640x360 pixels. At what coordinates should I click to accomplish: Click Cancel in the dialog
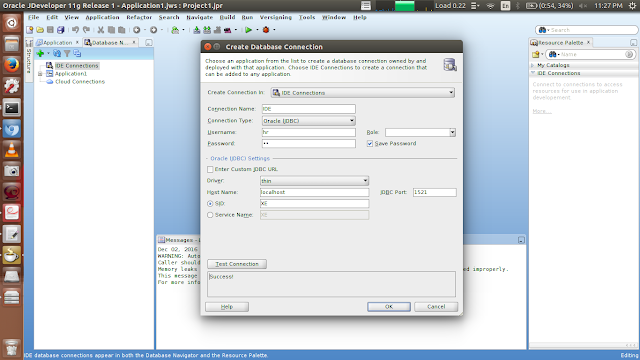coord(436,307)
